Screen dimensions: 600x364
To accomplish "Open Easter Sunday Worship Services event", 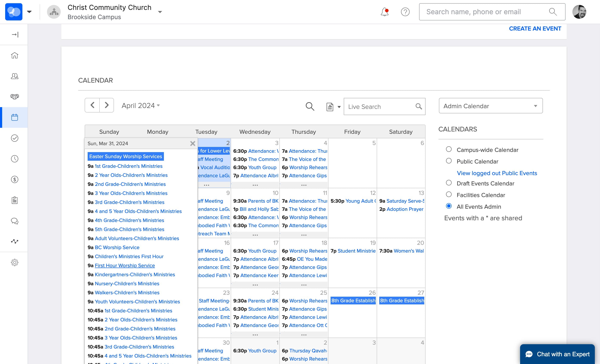I will (x=126, y=156).
